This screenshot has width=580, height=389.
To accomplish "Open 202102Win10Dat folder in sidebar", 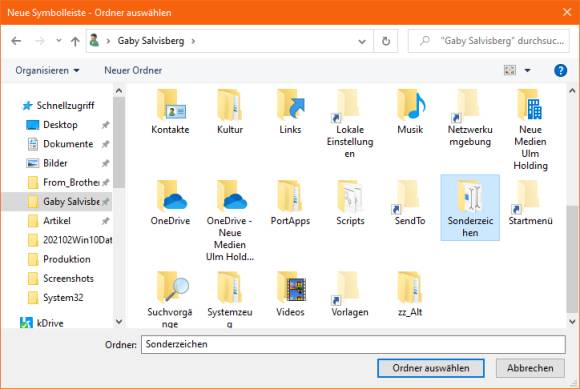I will click(77, 240).
